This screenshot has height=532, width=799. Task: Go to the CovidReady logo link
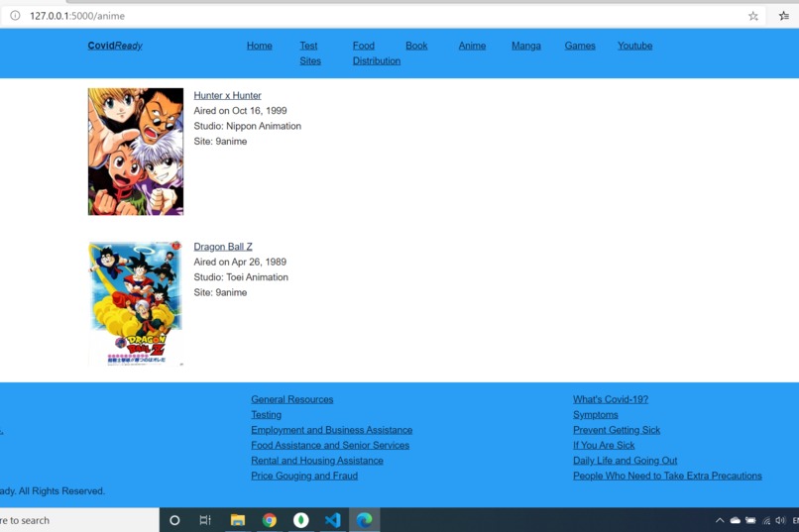(x=115, y=46)
